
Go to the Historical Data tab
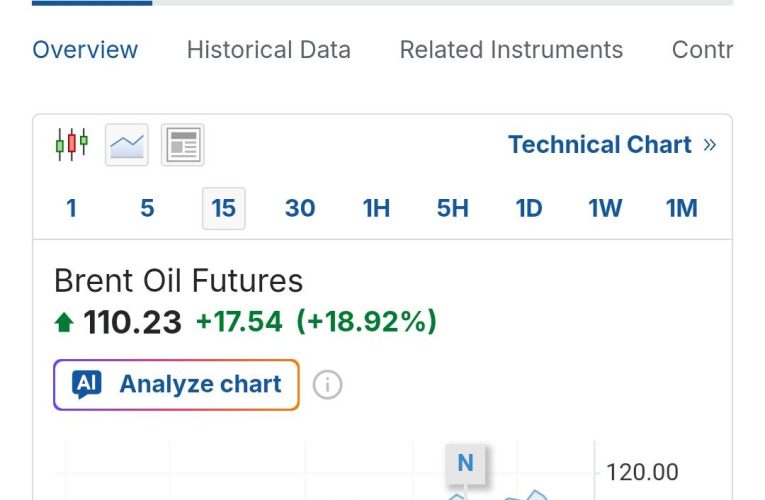tap(268, 50)
